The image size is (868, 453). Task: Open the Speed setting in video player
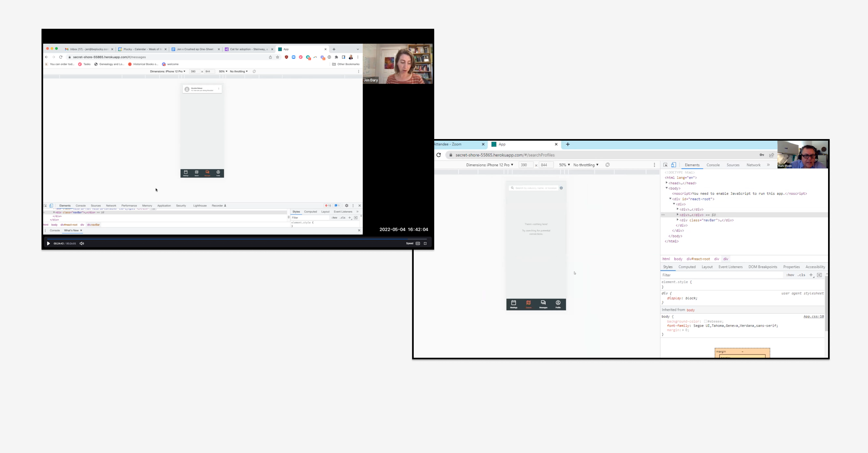pyautogui.click(x=410, y=244)
